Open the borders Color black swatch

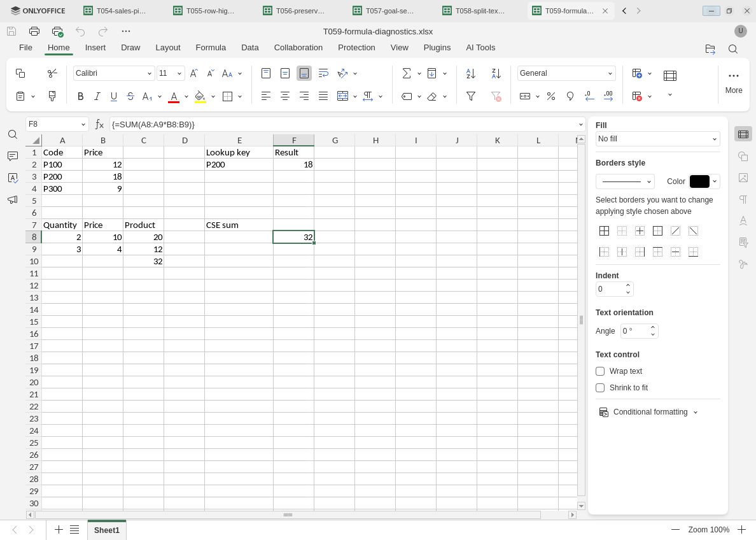tap(699, 181)
